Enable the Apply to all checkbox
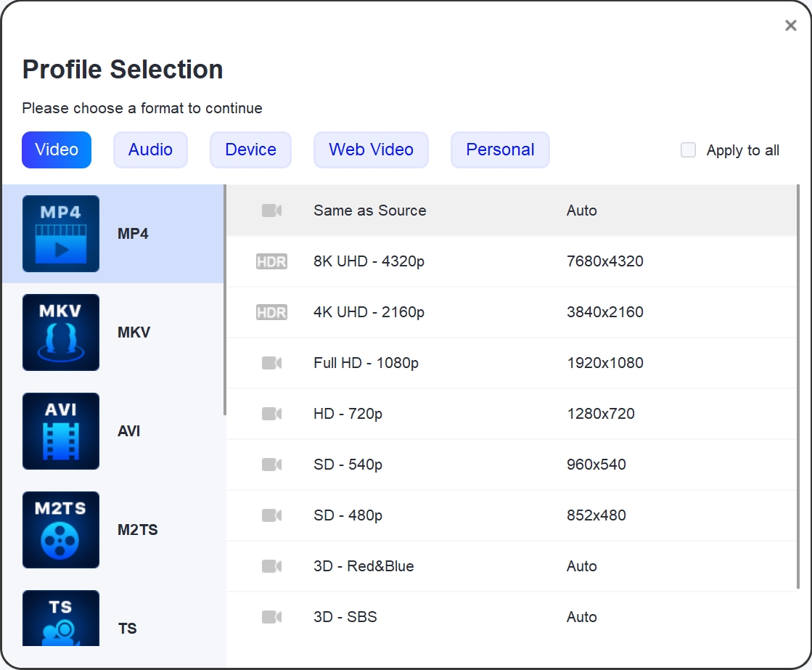 (x=688, y=150)
